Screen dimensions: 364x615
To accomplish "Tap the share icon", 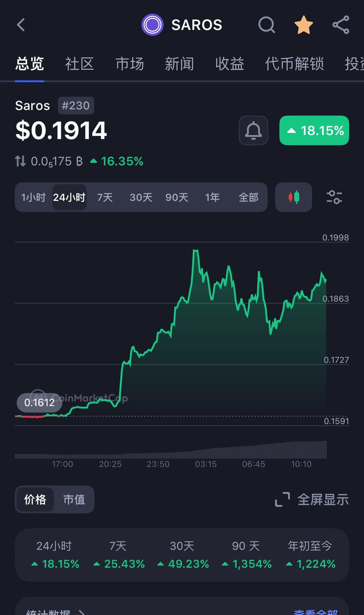I will pyautogui.click(x=341, y=25).
